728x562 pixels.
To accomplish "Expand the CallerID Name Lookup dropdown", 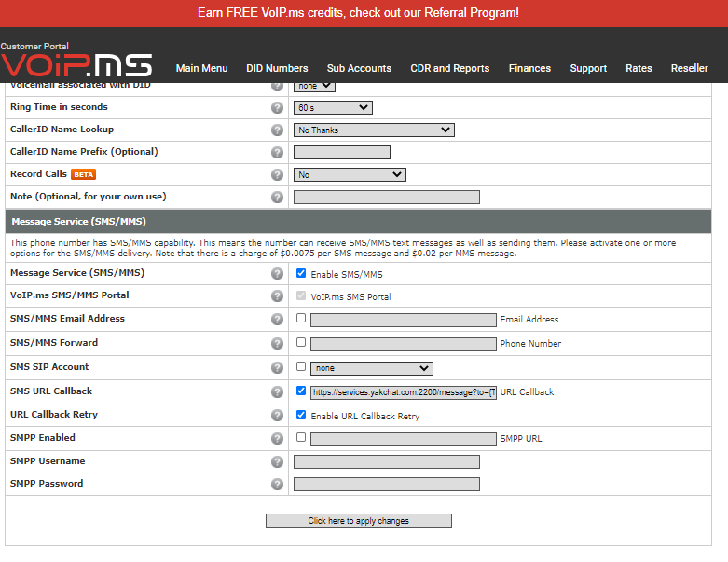I will pos(374,130).
